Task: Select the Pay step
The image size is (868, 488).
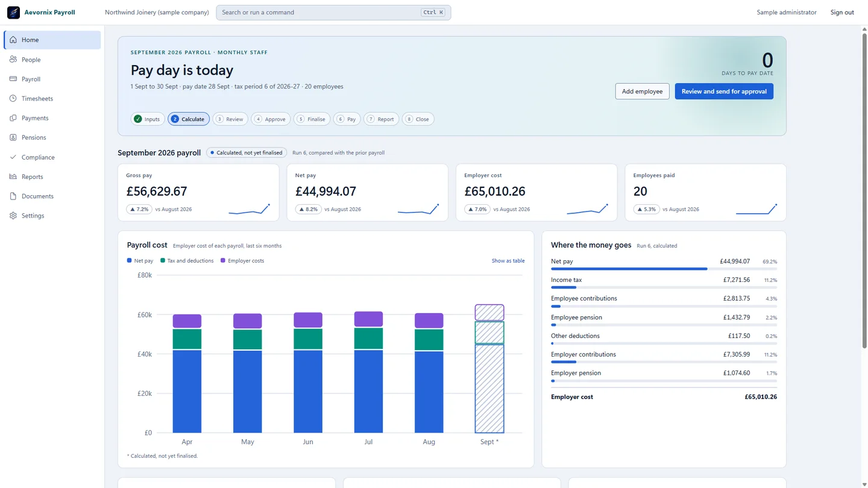Action: (347, 119)
